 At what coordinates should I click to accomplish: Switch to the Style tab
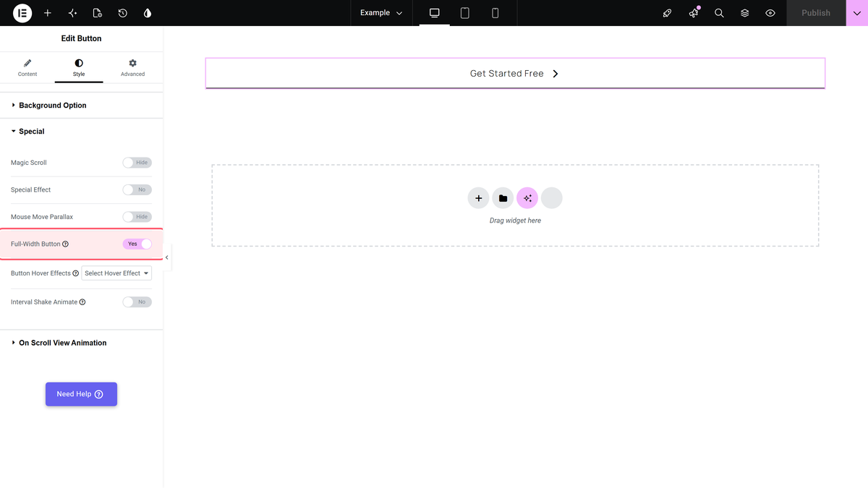click(79, 69)
